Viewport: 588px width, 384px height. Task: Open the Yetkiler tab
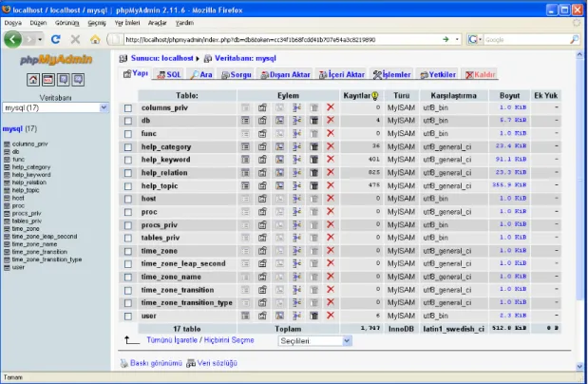tap(438, 74)
